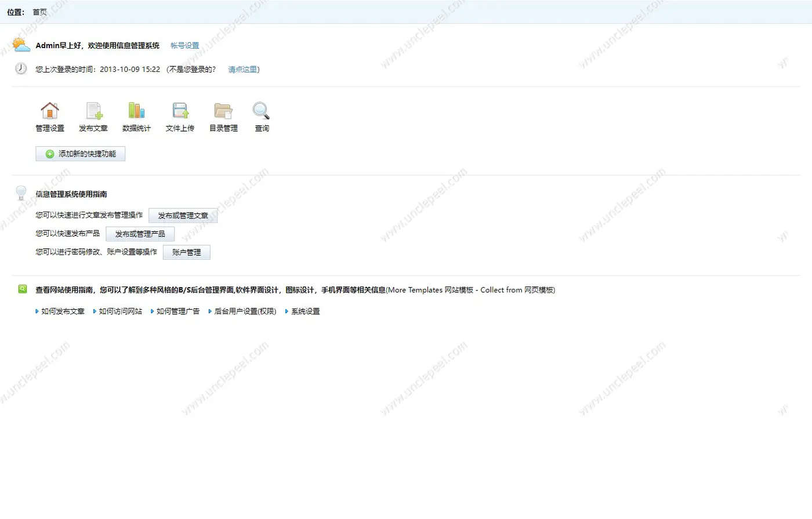Open the 系统设置 help link
The width and height of the screenshot is (812, 519).
[306, 311]
